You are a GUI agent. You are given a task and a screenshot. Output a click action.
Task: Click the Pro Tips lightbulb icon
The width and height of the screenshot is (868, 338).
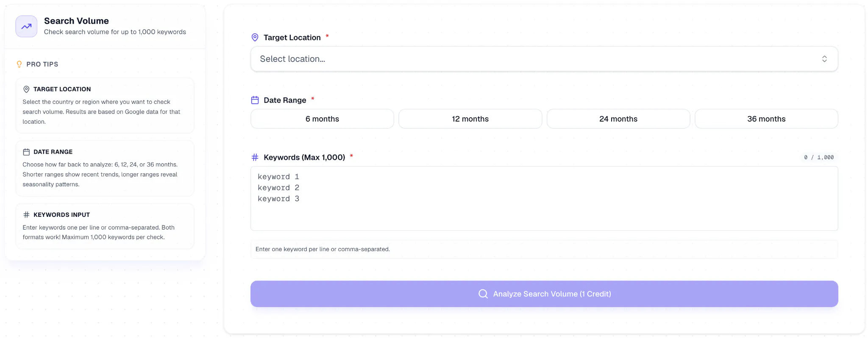(x=19, y=64)
